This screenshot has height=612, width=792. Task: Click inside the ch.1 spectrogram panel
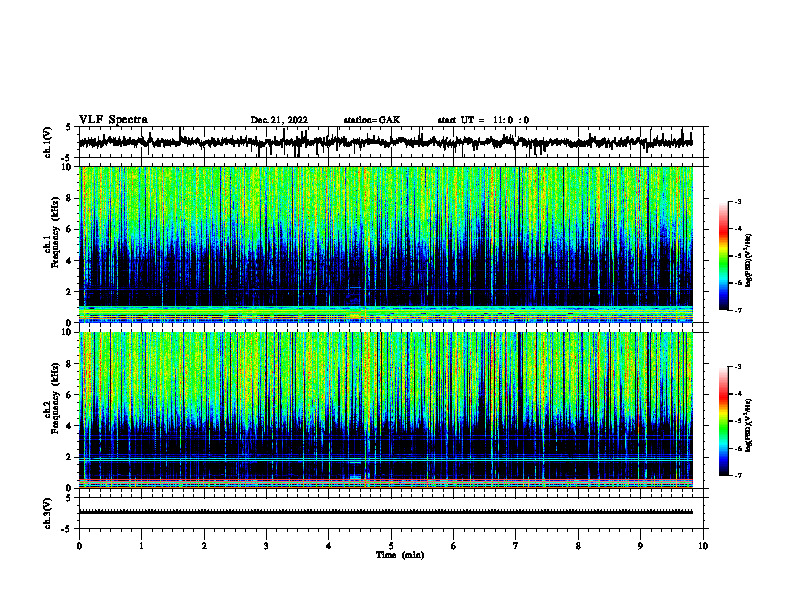point(386,244)
